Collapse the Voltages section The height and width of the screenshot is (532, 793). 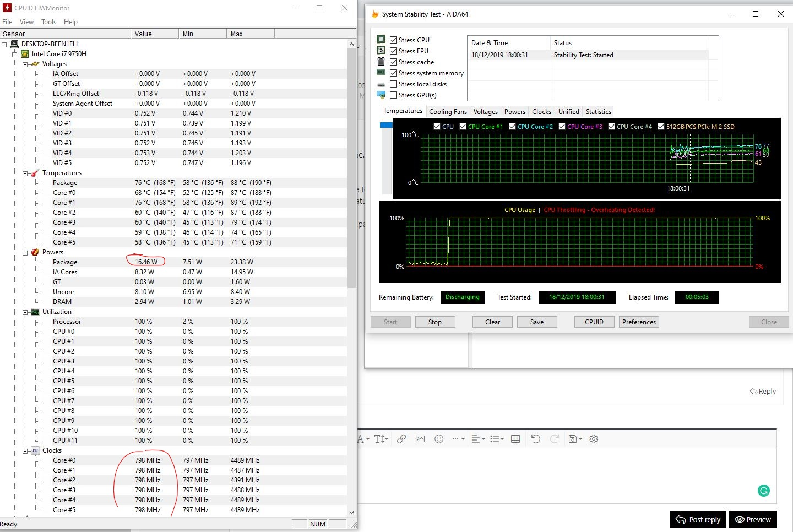[x=25, y=64]
